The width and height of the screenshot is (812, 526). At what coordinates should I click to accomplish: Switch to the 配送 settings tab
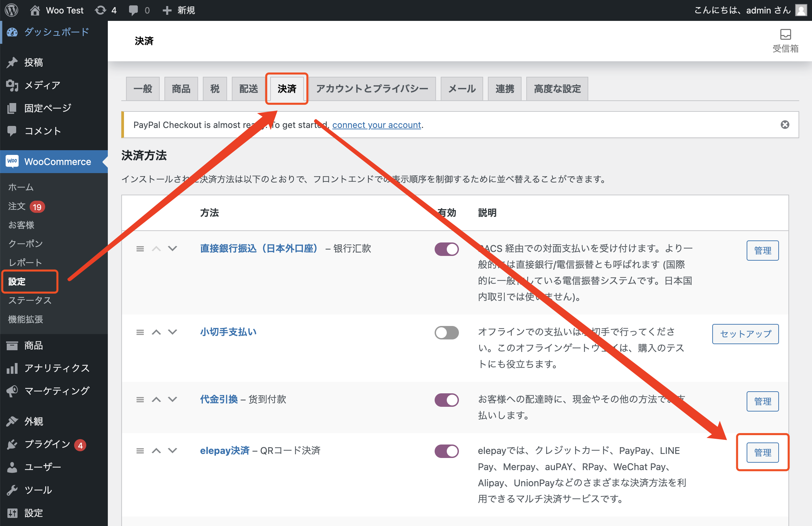point(248,89)
